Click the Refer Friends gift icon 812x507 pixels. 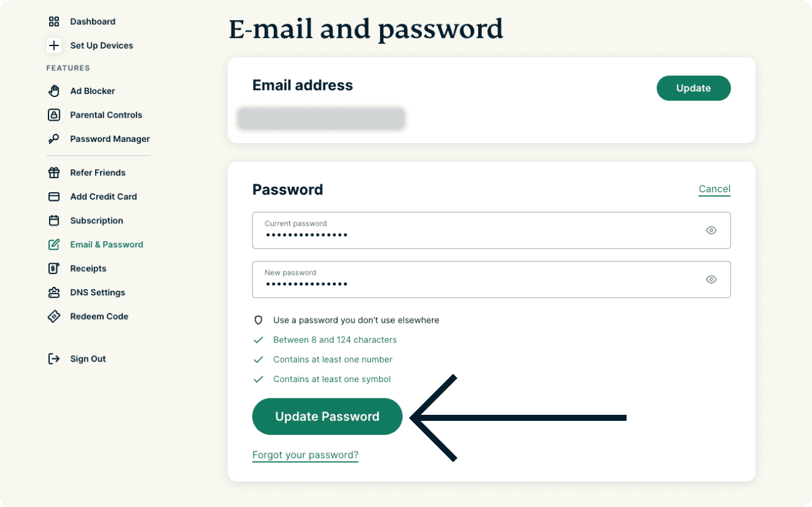pos(54,173)
